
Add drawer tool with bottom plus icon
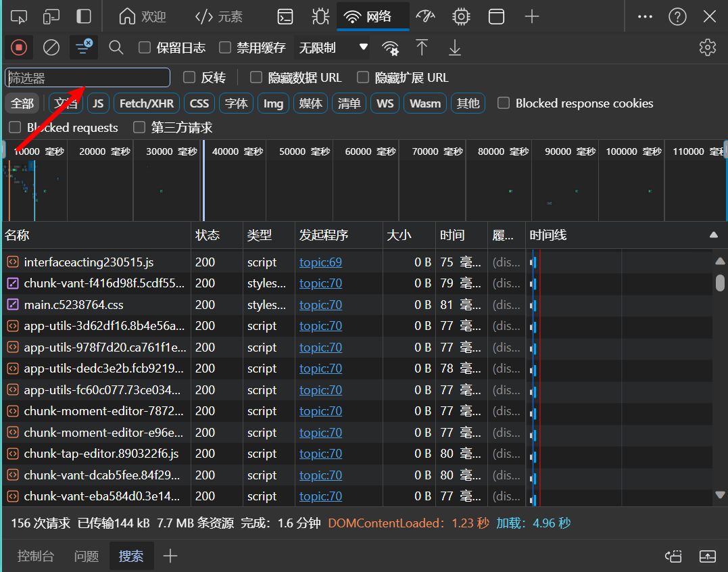pyautogui.click(x=170, y=556)
